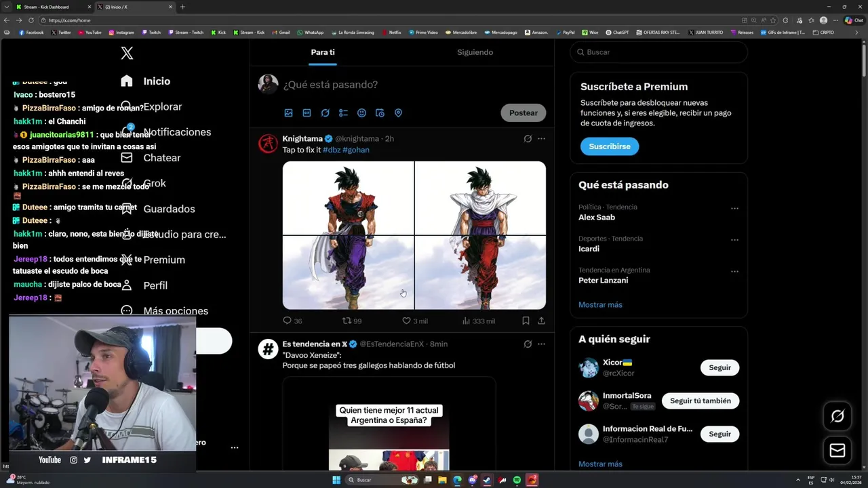The height and width of the screenshot is (488, 868).
Task: Open more options on Knightama post
Action: point(541,138)
